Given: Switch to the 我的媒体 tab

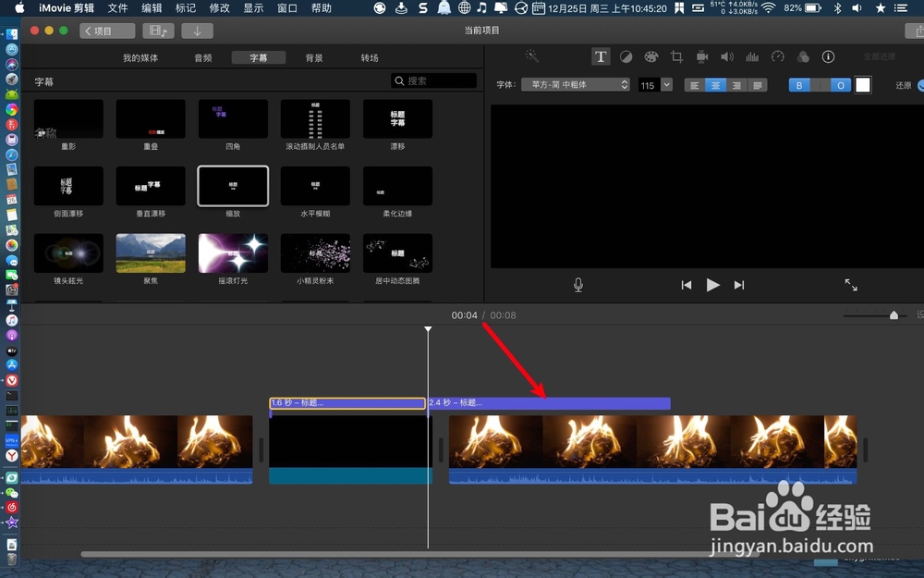Looking at the screenshot, I should pos(140,57).
